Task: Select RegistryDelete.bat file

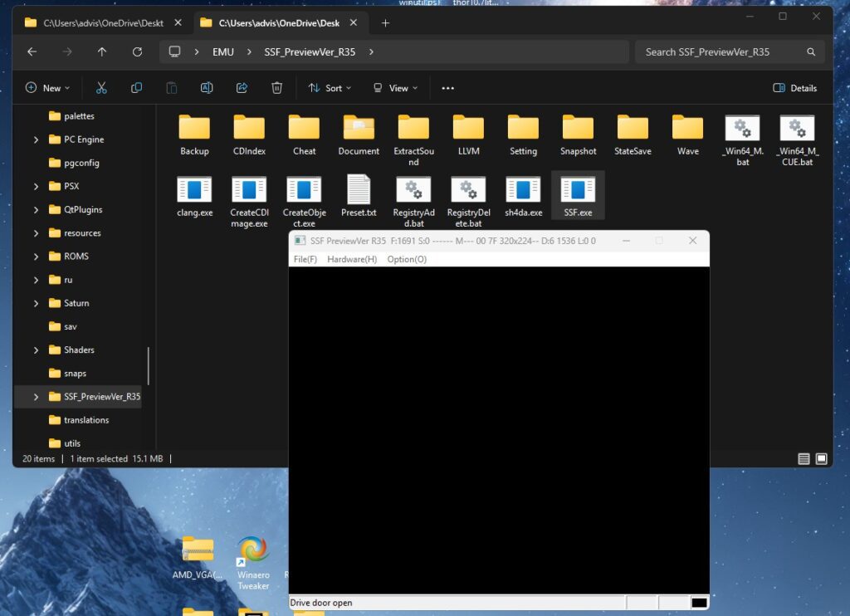Action: pos(468,201)
